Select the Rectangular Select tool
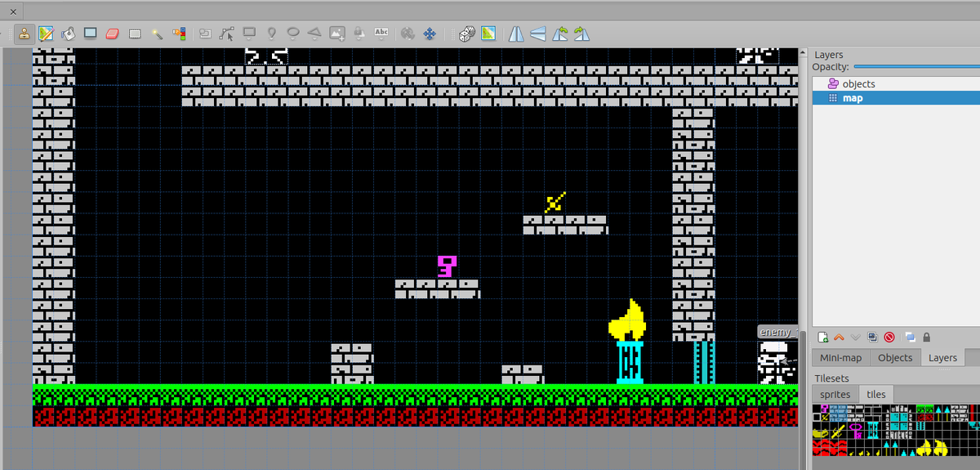 point(136,34)
